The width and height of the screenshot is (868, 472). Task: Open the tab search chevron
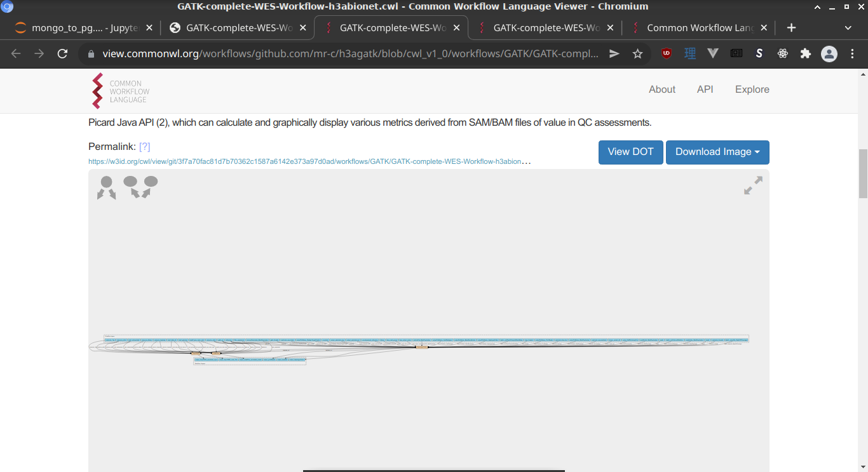848,28
